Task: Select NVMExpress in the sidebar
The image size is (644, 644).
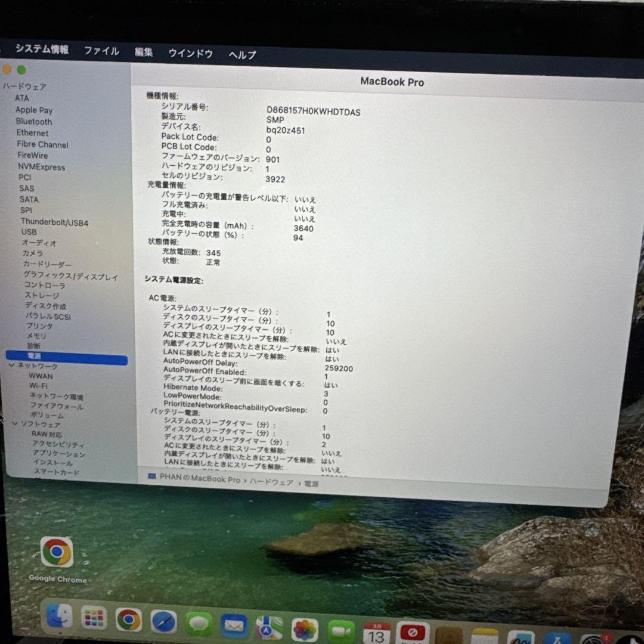Action: 42,167
